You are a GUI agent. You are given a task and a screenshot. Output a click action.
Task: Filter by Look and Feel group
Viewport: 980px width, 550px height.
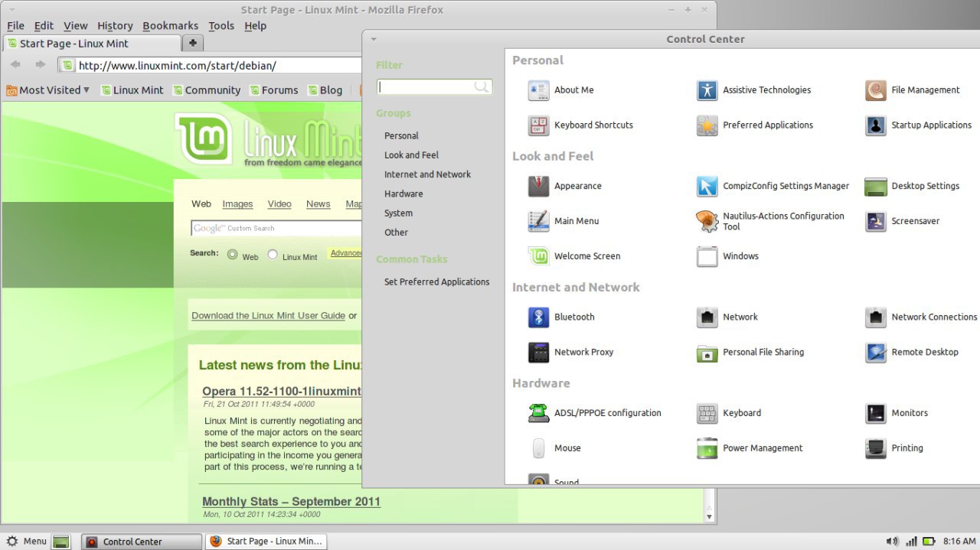[411, 155]
